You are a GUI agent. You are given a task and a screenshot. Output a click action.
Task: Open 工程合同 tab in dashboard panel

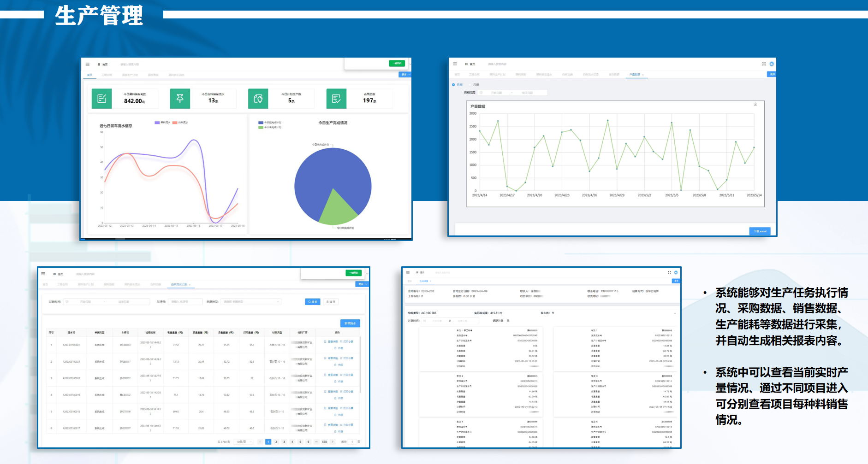pos(107,75)
